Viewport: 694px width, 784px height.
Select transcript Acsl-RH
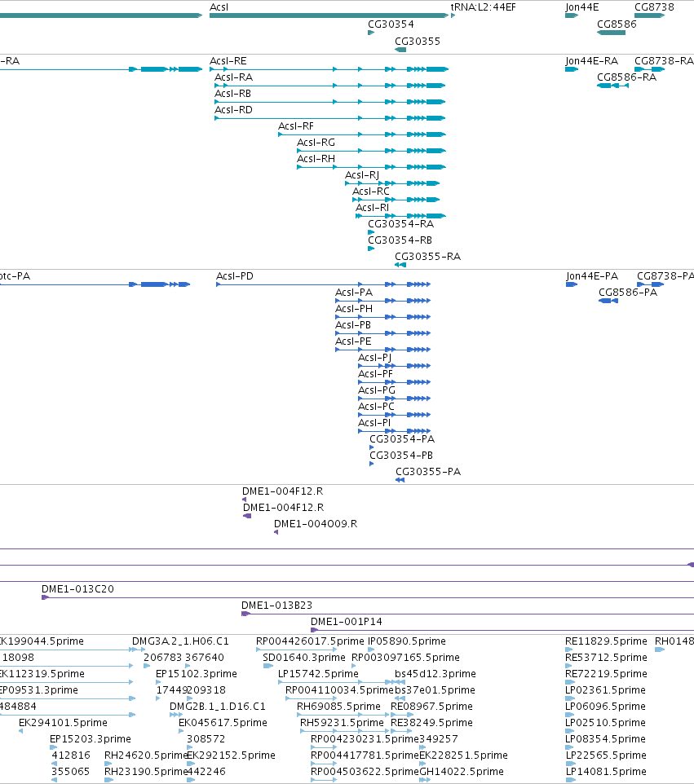tap(316, 158)
